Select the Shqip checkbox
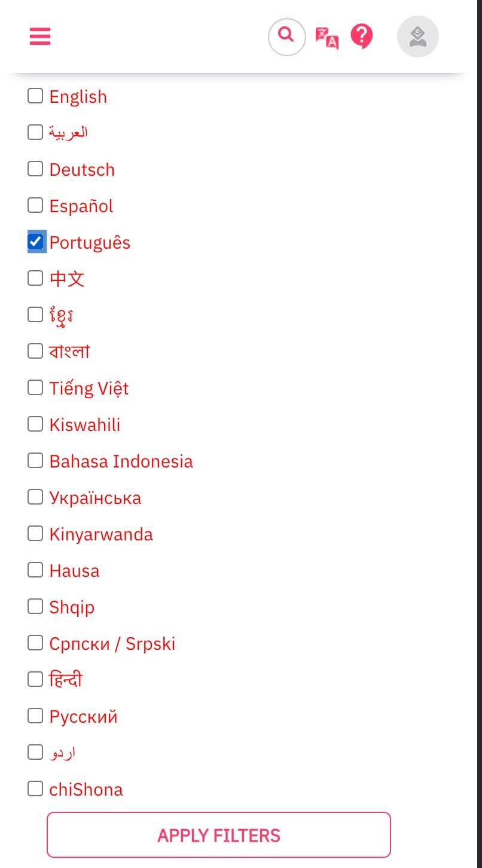 [x=35, y=606]
